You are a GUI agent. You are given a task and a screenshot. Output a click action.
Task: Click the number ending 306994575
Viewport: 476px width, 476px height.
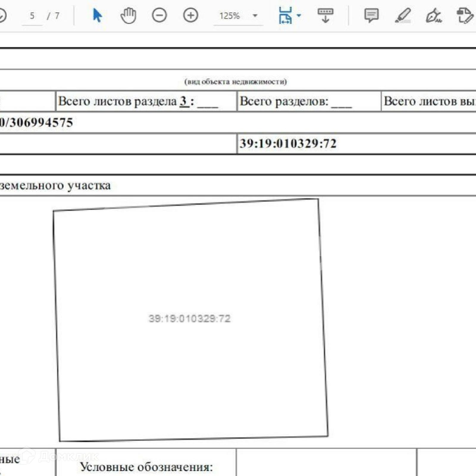36,122
